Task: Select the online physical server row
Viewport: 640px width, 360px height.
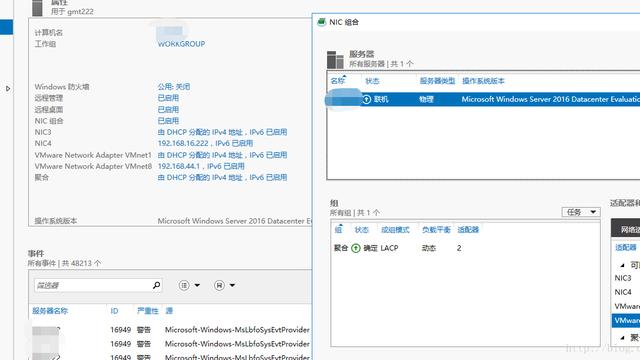Action: click(483, 99)
